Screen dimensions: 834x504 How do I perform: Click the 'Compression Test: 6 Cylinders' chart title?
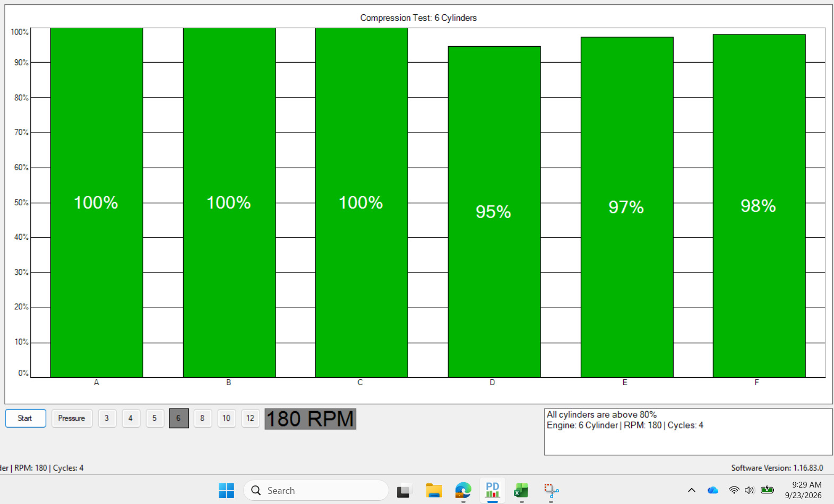coord(418,18)
